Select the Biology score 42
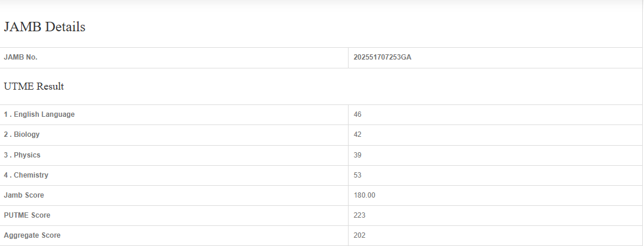644x246 pixels. coord(357,135)
